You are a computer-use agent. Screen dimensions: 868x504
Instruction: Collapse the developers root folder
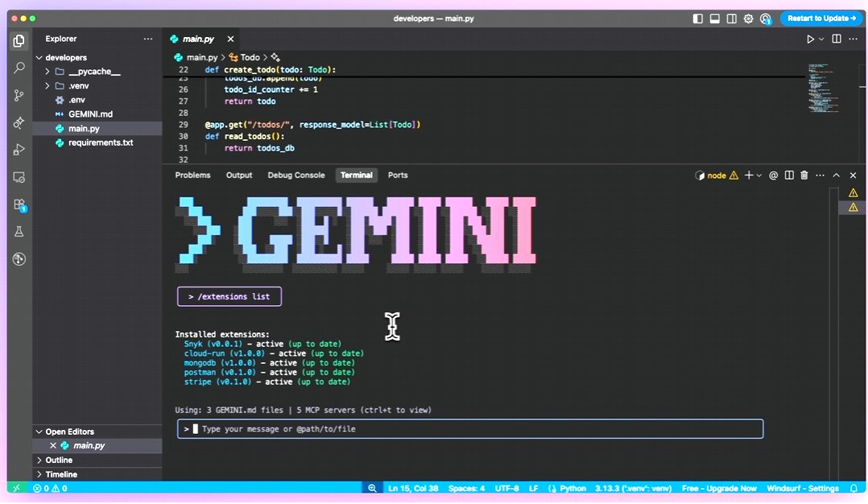click(x=97, y=57)
